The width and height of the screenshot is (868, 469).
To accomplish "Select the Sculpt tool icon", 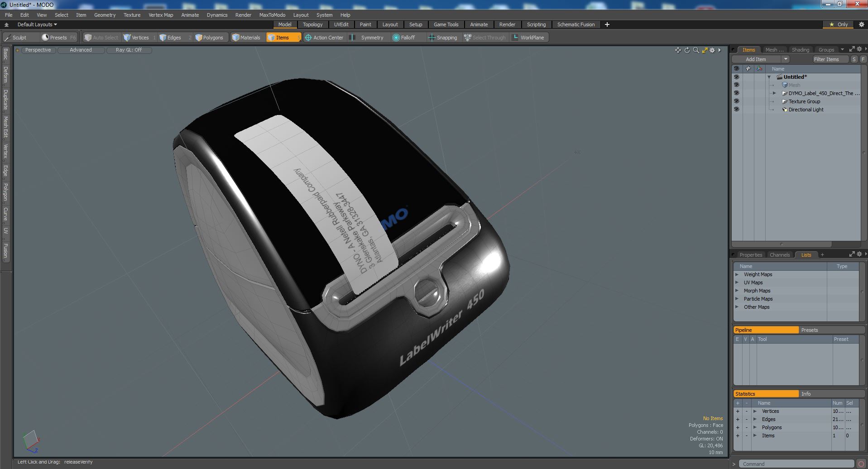I will [8, 38].
